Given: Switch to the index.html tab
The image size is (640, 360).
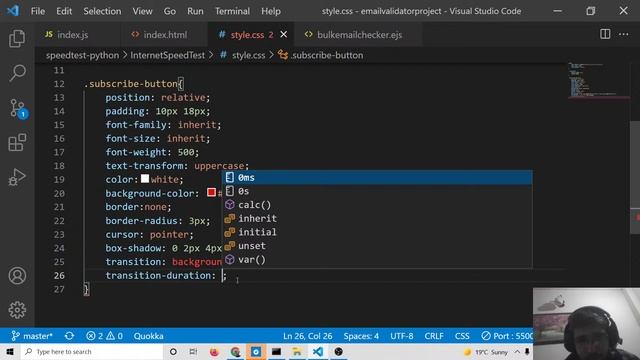Looking at the screenshot, I should tap(164, 35).
